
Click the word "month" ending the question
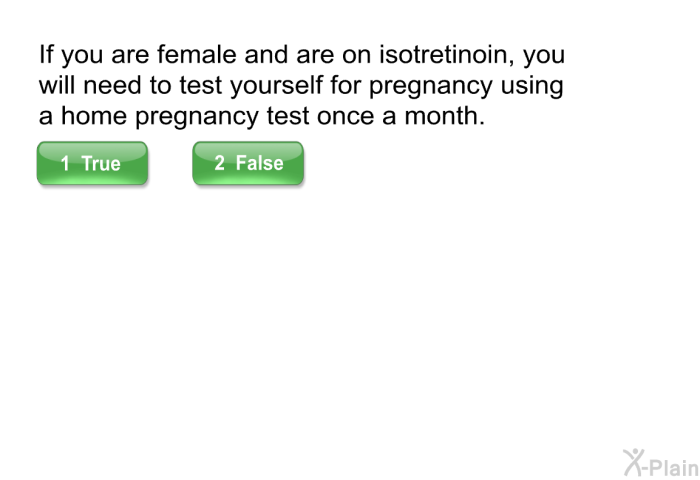pos(444,116)
